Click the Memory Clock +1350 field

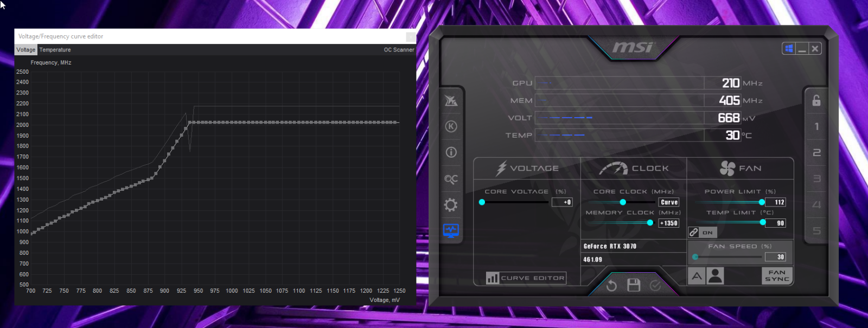coord(668,223)
